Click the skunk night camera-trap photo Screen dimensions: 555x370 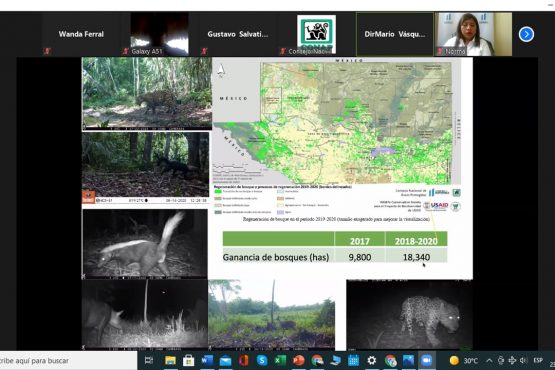tap(145, 243)
